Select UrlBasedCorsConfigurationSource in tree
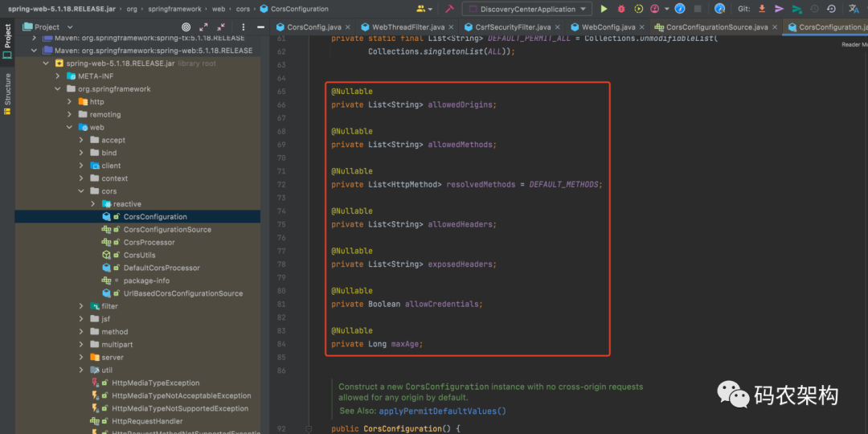868x434 pixels. (x=183, y=293)
